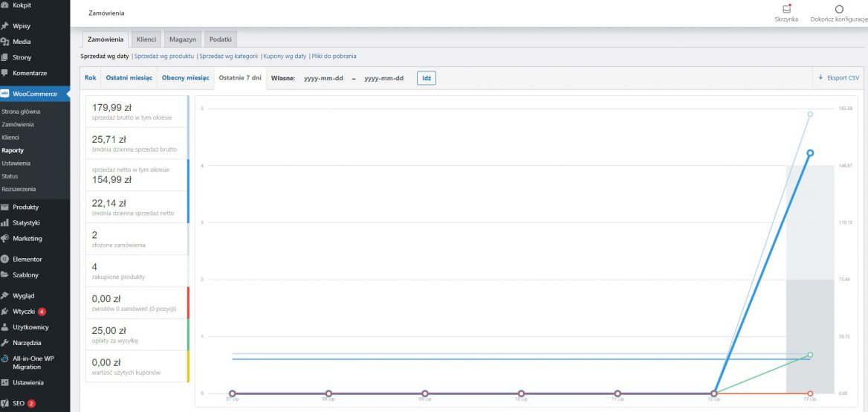The image size is (868, 412).
Task: Click the Marketing megaphone icon
Action: click(4, 239)
